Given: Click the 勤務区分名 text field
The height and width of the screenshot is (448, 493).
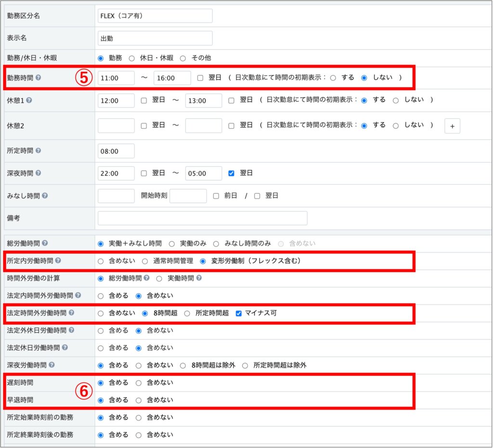Looking at the screenshot, I should 155,15.
